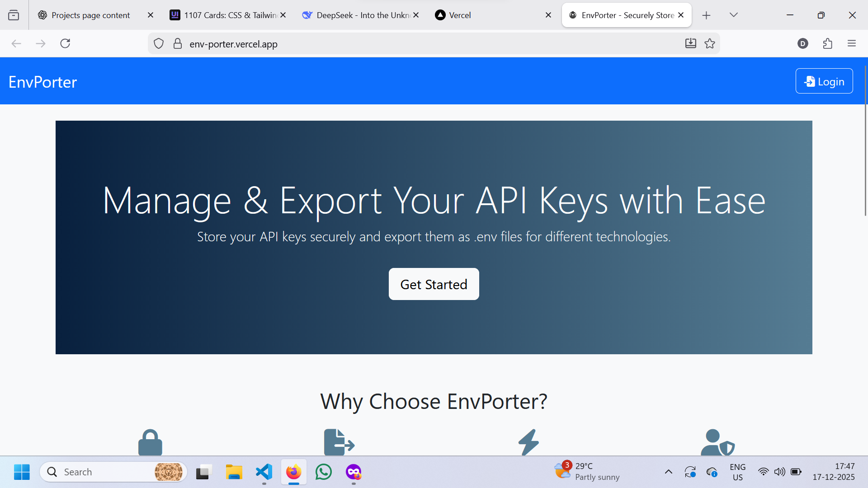Click the padlock site info icon
The width and height of the screenshot is (868, 488).
coord(178,43)
